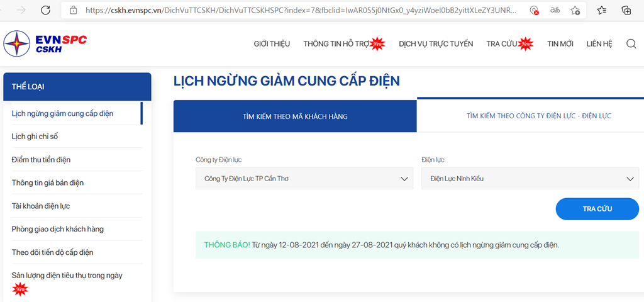
Task: Open the translate page icon
Action: coord(555,10)
